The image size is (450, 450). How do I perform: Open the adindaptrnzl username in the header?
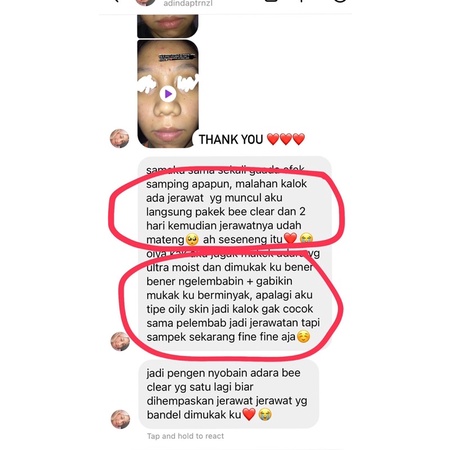188,3
